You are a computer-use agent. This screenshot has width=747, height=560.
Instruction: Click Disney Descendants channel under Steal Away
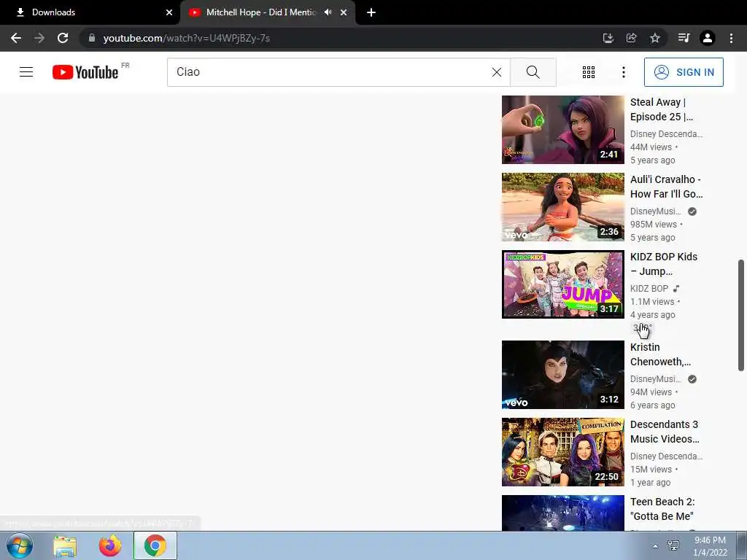tap(666, 134)
